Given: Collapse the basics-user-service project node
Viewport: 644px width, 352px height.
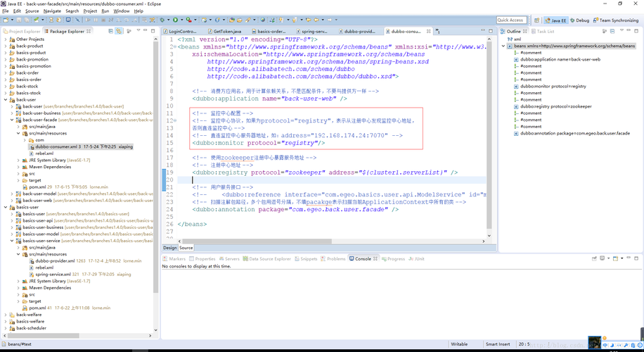Looking at the screenshot, I should tap(12, 241).
